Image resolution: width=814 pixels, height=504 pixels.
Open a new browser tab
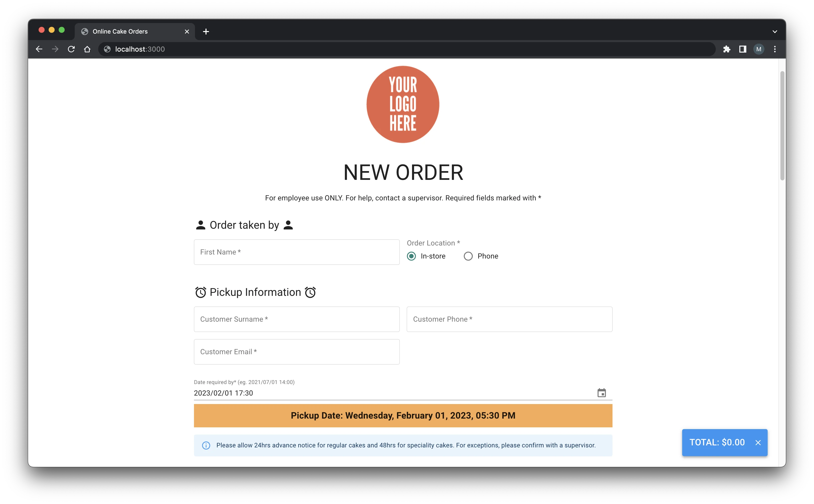pos(206,31)
